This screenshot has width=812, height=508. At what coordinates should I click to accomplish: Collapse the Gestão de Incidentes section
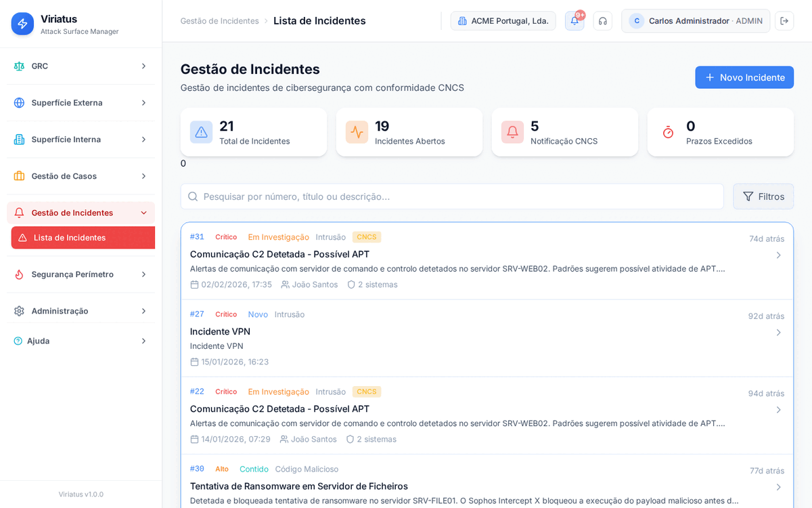tap(142, 212)
